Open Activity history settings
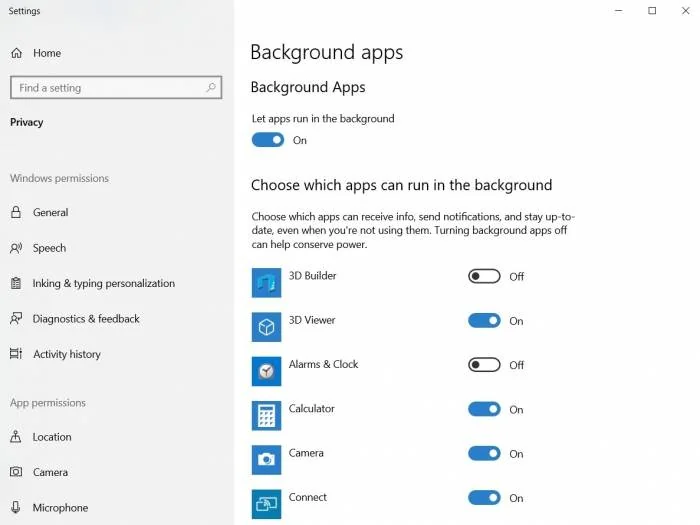This screenshot has width=700, height=525. pyautogui.click(x=67, y=354)
